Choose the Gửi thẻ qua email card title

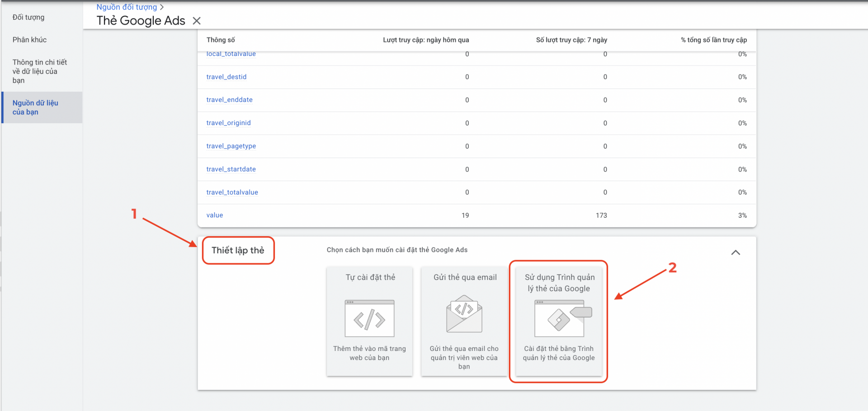click(465, 277)
